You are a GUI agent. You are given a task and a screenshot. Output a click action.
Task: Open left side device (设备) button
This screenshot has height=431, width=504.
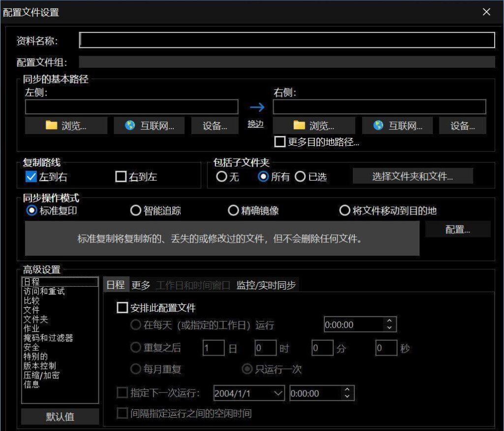[215, 126]
